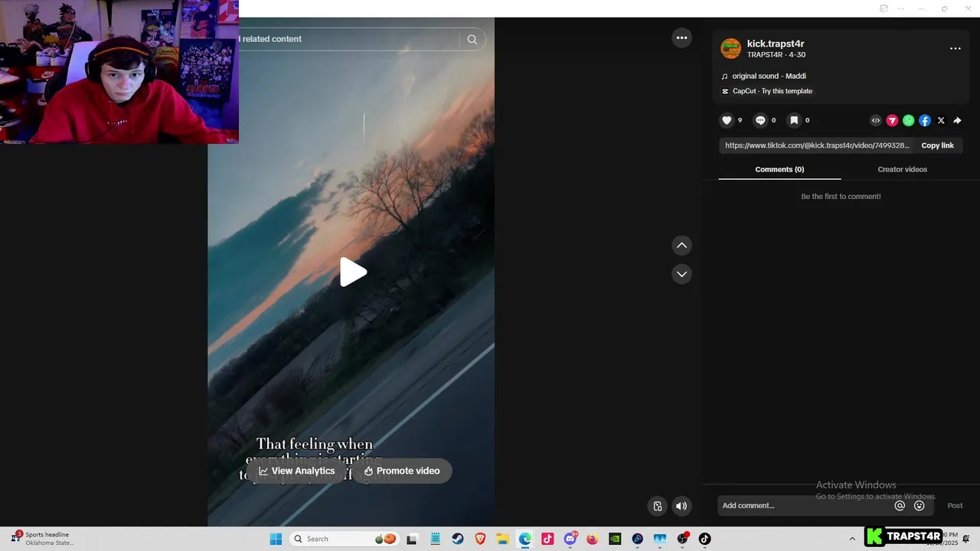Click Promote video
This screenshot has width=980, height=551.
point(402,471)
